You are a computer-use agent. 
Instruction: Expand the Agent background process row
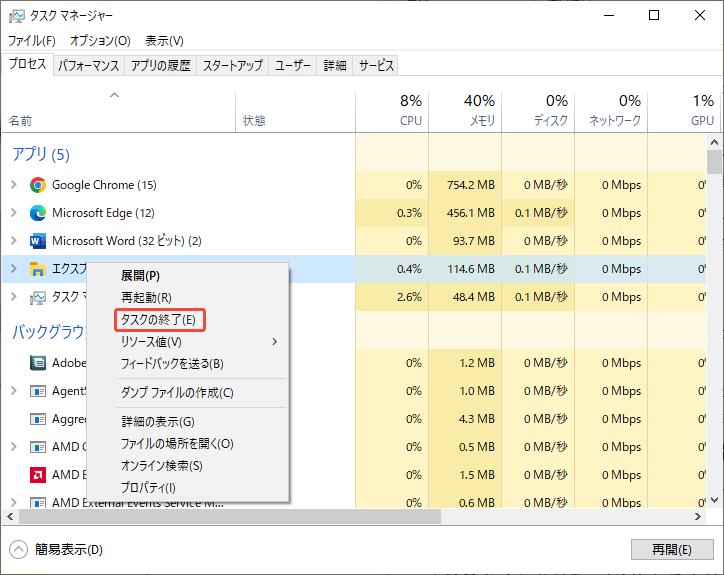[x=14, y=391]
